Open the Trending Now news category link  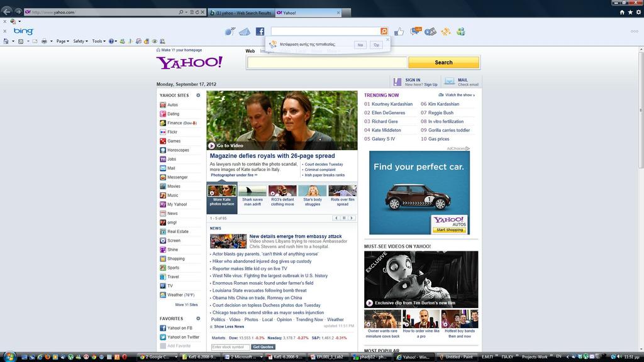coord(309,319)
